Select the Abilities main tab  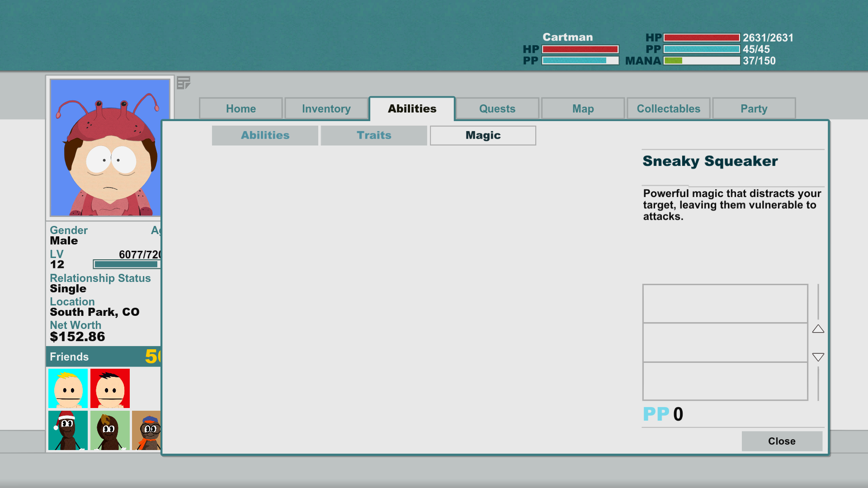[x=412, y=108]
